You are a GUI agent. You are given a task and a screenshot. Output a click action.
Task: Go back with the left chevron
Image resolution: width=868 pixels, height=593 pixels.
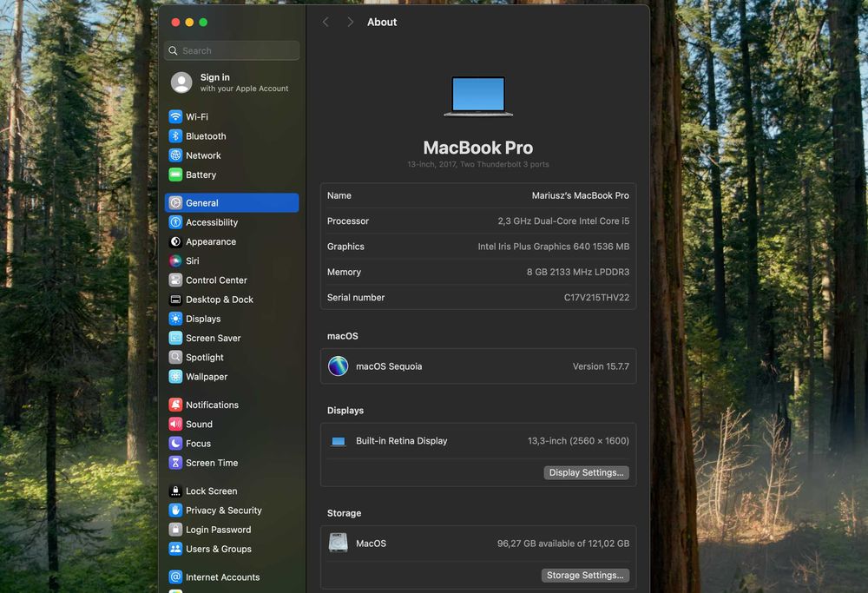coord(325,23)
